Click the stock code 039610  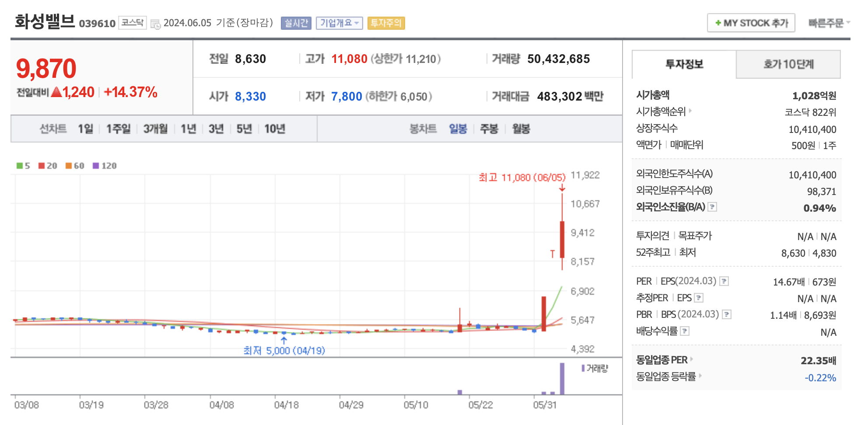pyautogui.click(x=97, y=24)
